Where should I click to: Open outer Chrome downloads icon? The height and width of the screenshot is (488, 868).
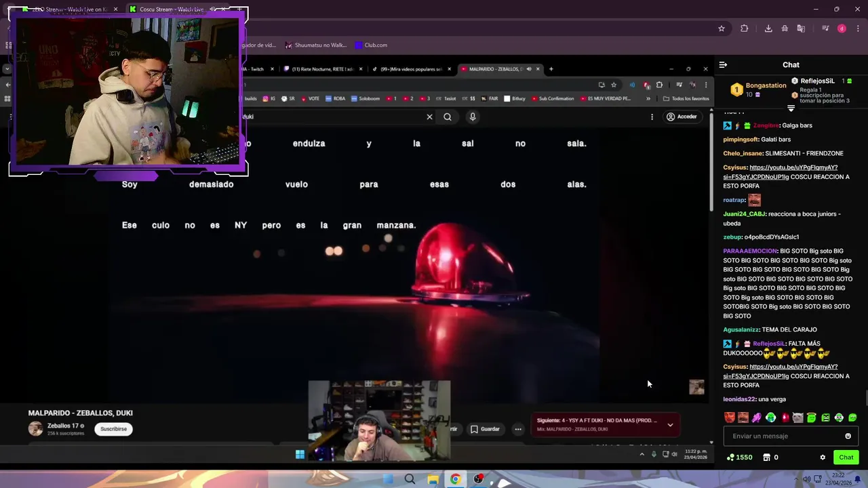[x=768, y=28]
